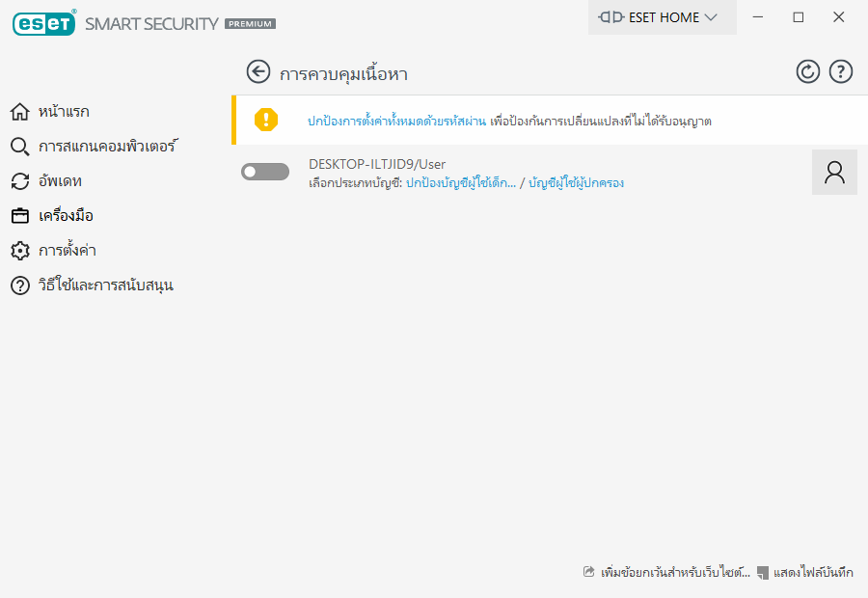Expand the ESET HOME dropdown
The height and width of the screenshot is (598, 868).
point(662,17)
